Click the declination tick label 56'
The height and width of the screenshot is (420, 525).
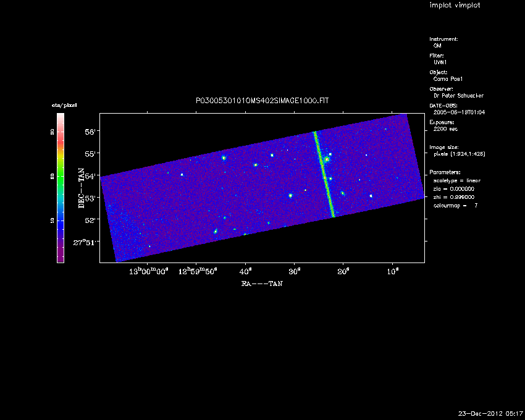tap(90, 132)
